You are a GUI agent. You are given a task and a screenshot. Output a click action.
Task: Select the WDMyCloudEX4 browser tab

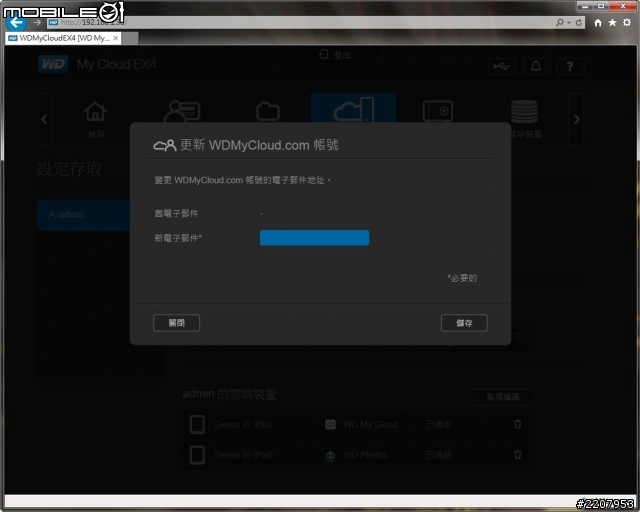point(63,38)
